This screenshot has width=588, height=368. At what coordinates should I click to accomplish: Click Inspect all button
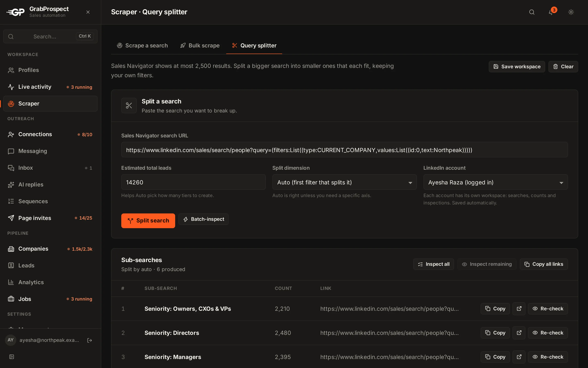[434, 264]
